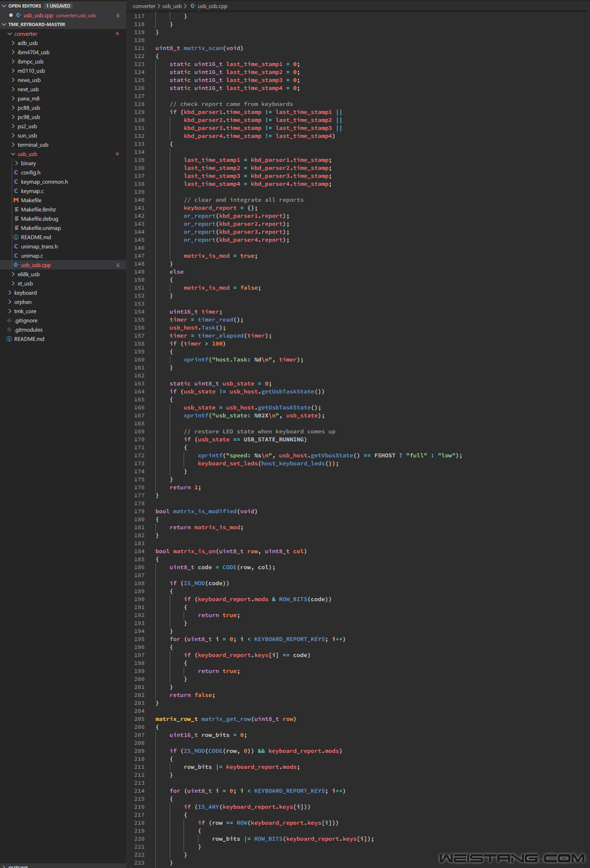
Task: Click problem count 6 beside Open Editors file
Action: 118,15
